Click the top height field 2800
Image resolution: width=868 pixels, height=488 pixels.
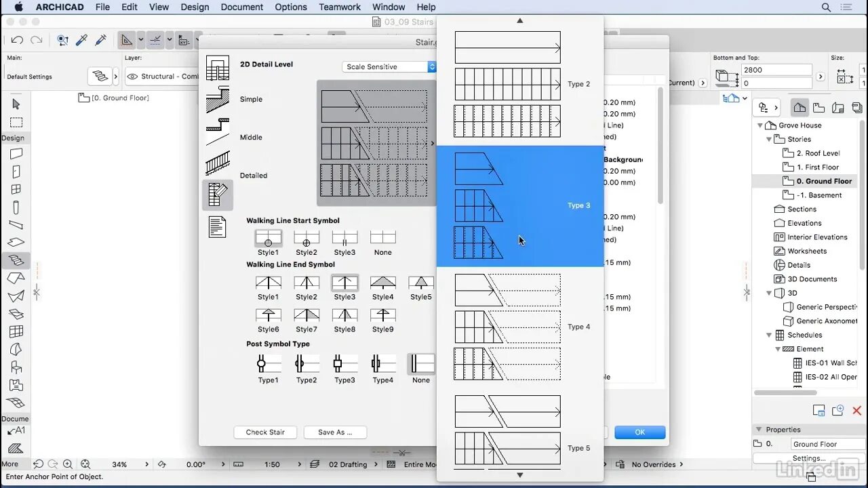coord(776,70)
